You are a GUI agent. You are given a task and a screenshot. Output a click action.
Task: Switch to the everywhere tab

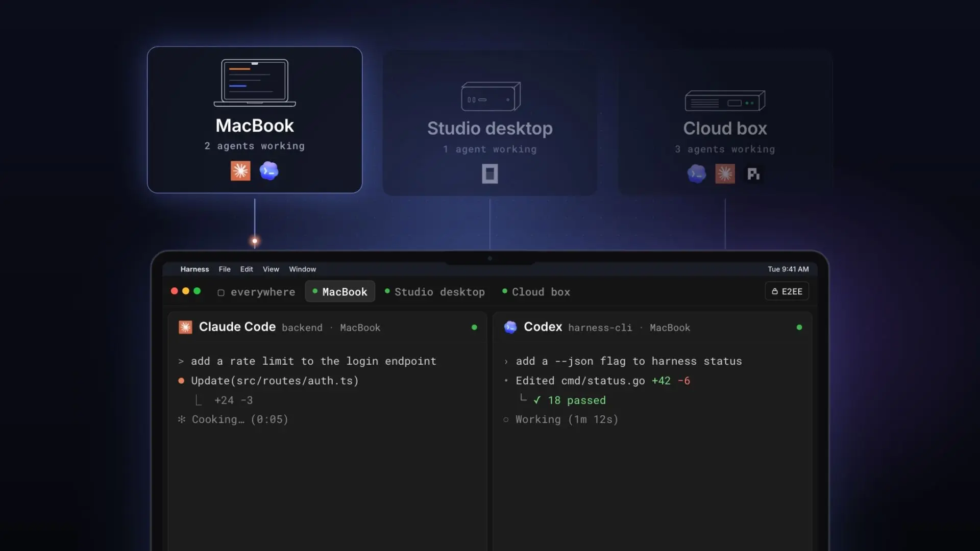[x=257, y=292]
